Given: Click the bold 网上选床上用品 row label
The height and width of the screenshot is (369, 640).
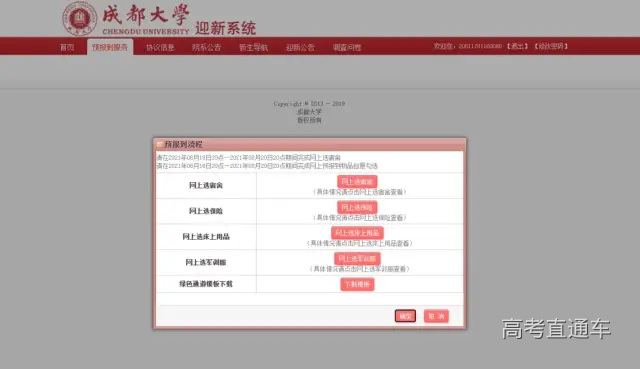Looking at the screenshot, I should click(x=206, y=237).
